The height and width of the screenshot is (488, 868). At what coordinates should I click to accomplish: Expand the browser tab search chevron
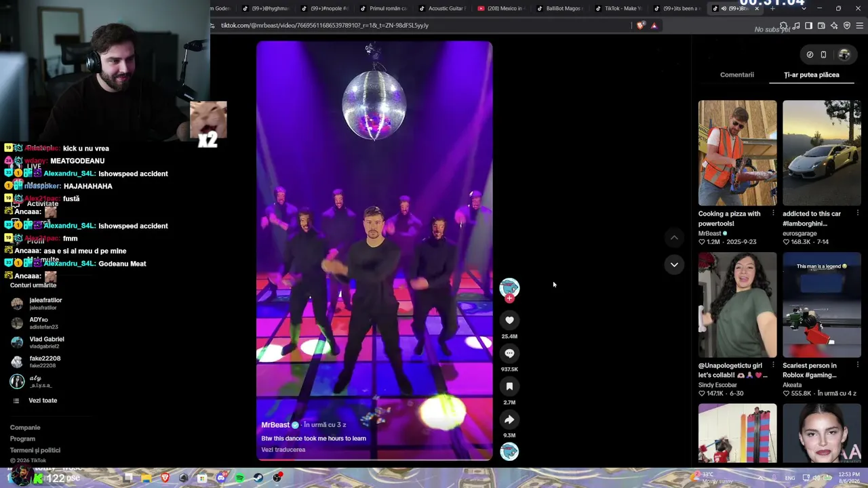point(804,9)
